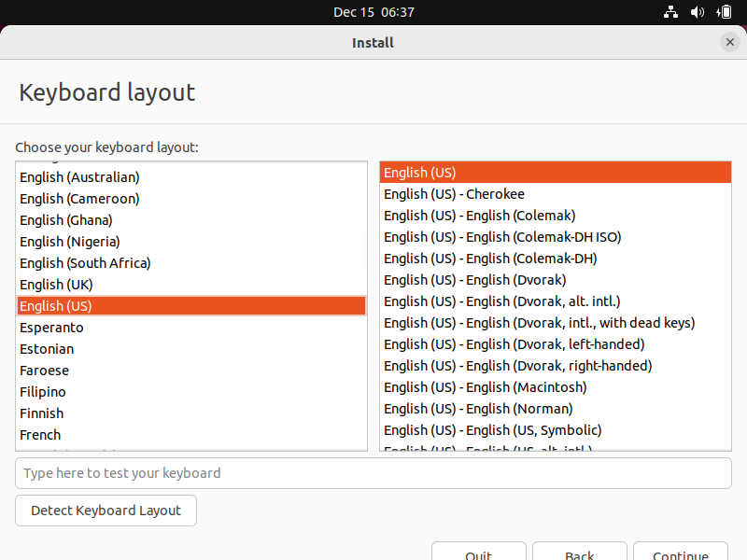The image size is (747, 560).
Task: Quit the installer
Action: 478,553
